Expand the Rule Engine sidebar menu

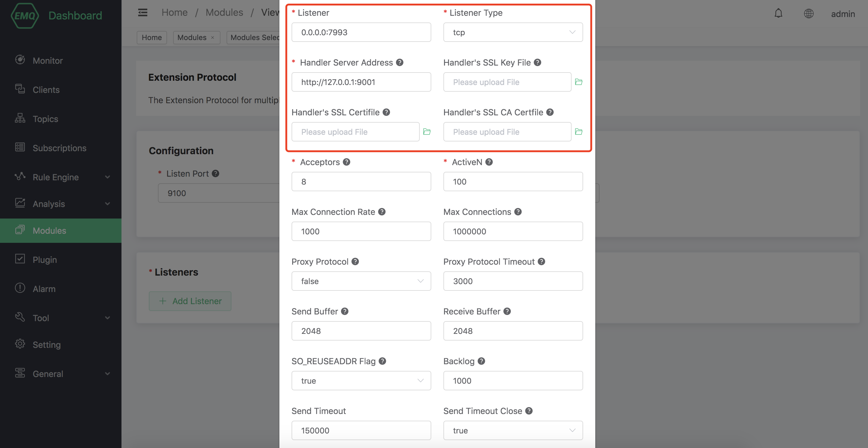pyautogui.click(x=61, y=177)
